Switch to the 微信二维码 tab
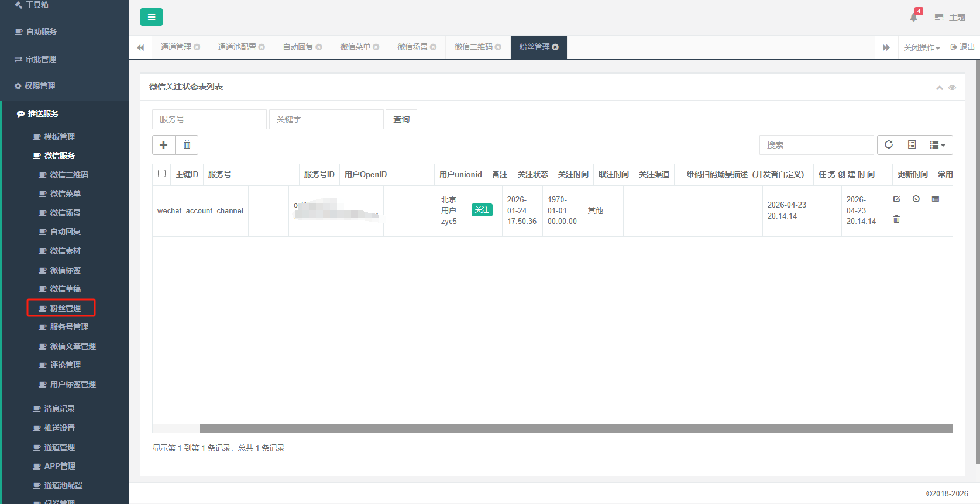Viewport: 980px width, 504px height. point(473,47)
